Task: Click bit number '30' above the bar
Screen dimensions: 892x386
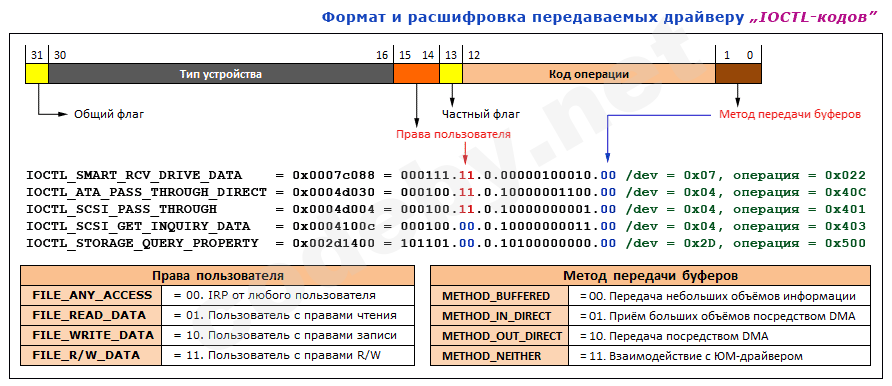Action: pyautogui.click(x=60, y=55)
